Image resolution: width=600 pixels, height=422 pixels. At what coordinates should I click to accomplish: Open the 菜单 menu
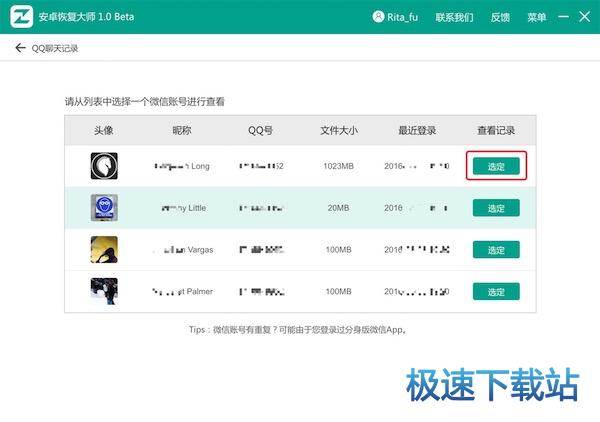point(536,17)
